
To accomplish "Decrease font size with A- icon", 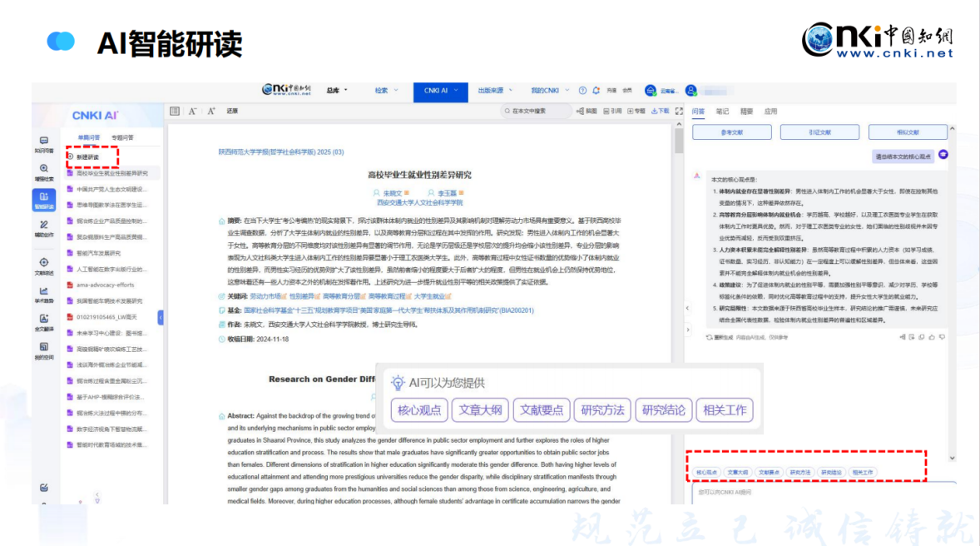I will [x=192, y=111].
